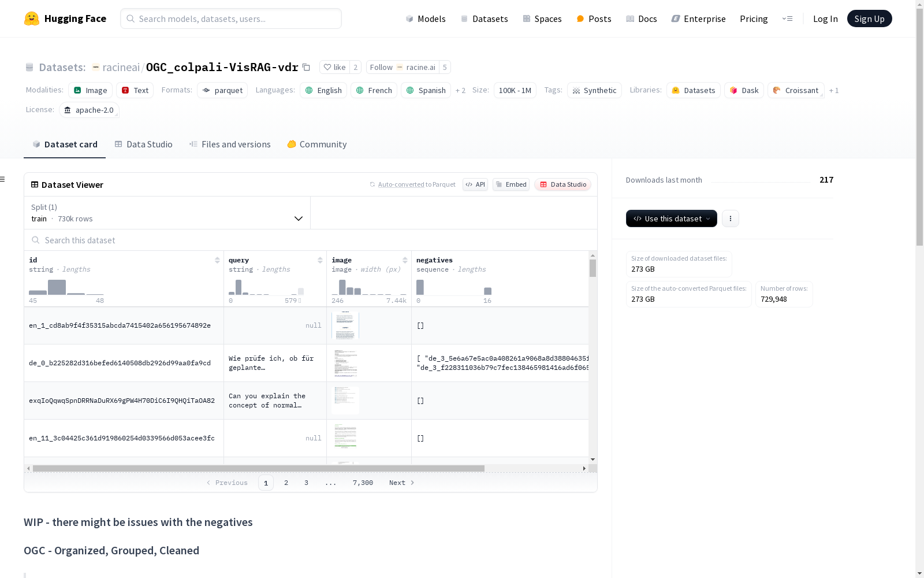924x578 pixels.
Task: Open Enterprise in top navigation
Action: 698,18
